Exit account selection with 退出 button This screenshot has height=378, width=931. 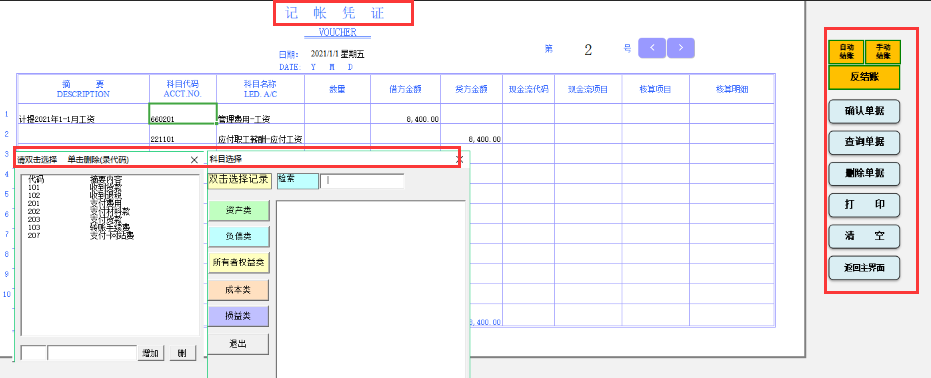click(x=239, y=344)
